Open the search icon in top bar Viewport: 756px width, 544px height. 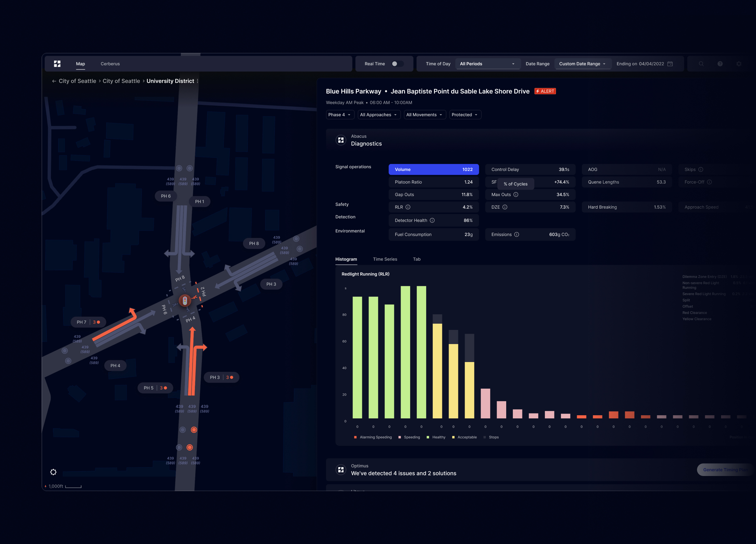click(x=701, y=64)
